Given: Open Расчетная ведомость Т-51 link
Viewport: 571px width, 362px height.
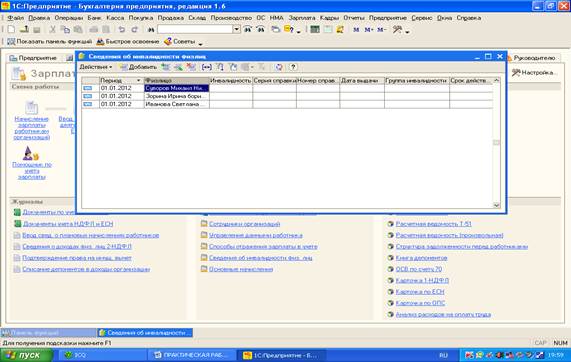Looking at the screenshot, I should point(433,224).
